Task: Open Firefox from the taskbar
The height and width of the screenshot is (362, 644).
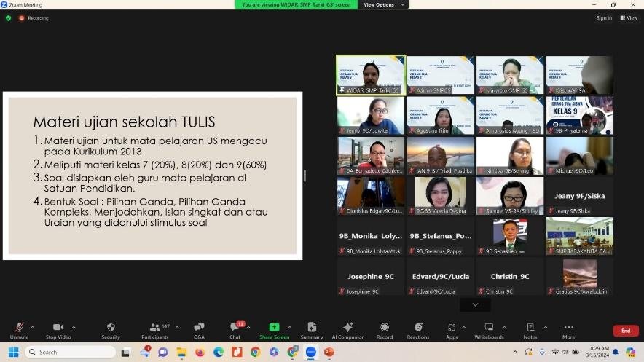Action: pos(200,352)
